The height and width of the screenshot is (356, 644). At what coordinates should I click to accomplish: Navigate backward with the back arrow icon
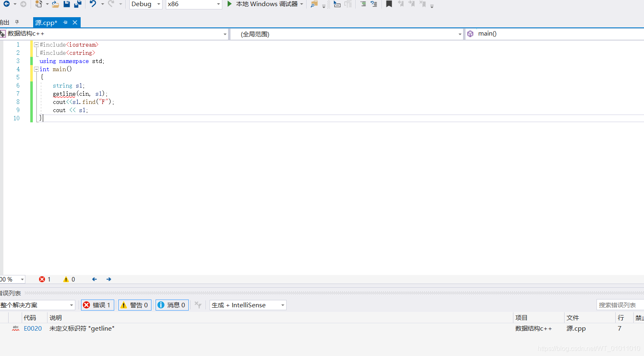(7, 4)
